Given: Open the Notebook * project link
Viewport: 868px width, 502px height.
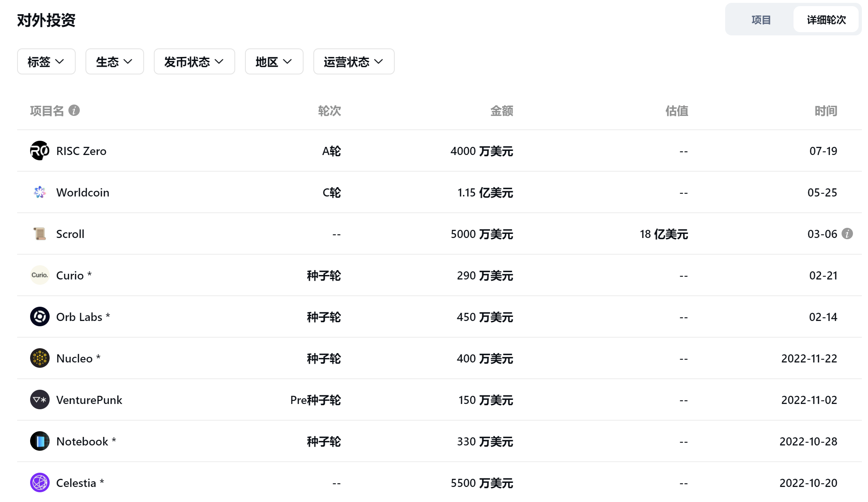Looking at the screenshot, I should [86, 442].
